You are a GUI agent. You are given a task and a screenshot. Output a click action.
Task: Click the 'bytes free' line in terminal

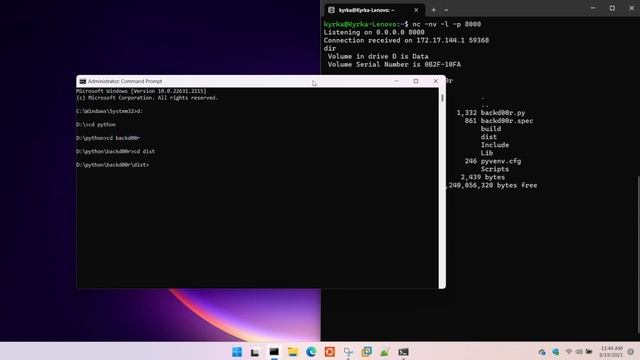[492, 185]
